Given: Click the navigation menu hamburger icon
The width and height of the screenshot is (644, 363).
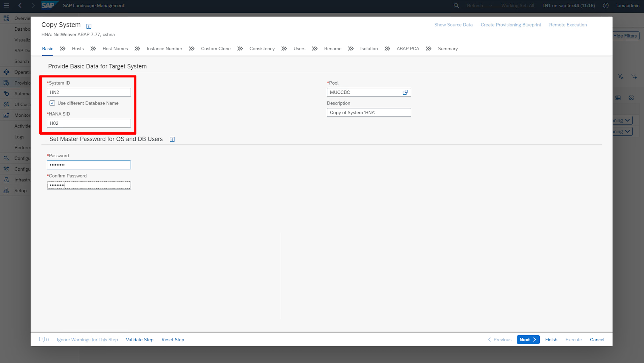Looking at the screenshot, I should coord(7,5).
